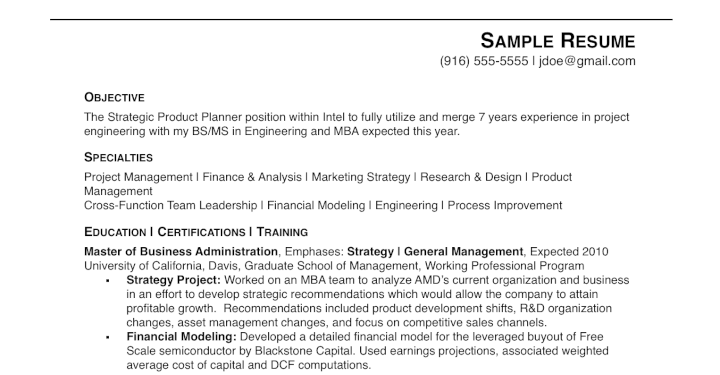Click the Financial Modeling bold bullet label
Image resolution: width=720 pixels, height=375 pixels.
pos(181,336)
